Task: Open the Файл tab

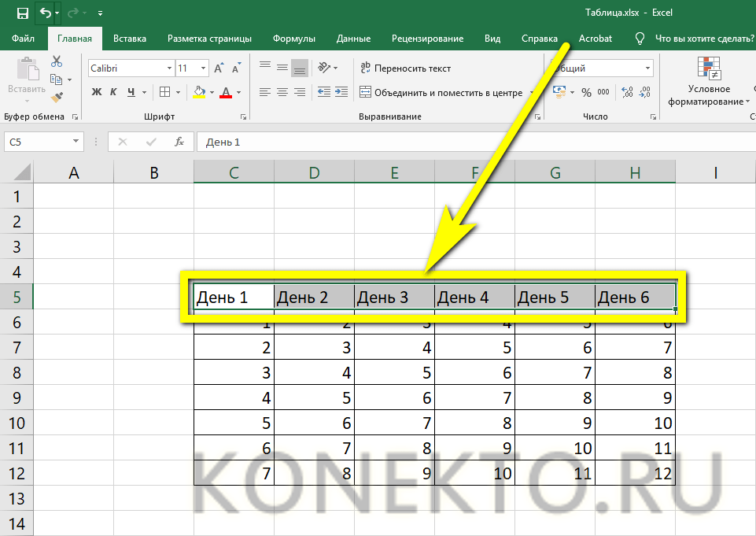Action: tap(23, 39)
